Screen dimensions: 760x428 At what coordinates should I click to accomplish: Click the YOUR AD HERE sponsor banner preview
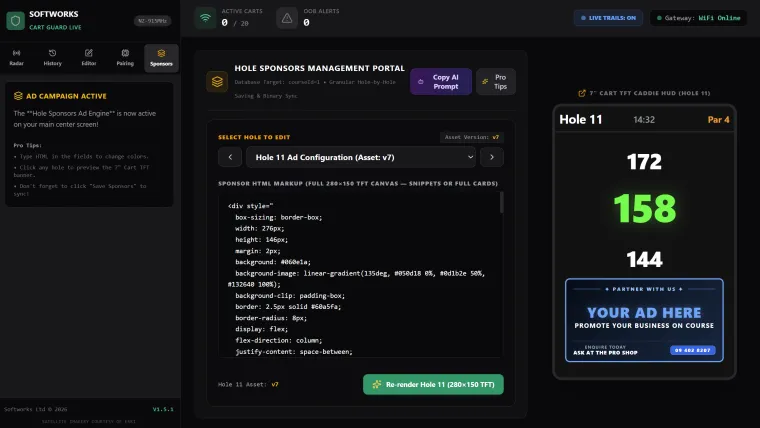[x=644, y=320]
